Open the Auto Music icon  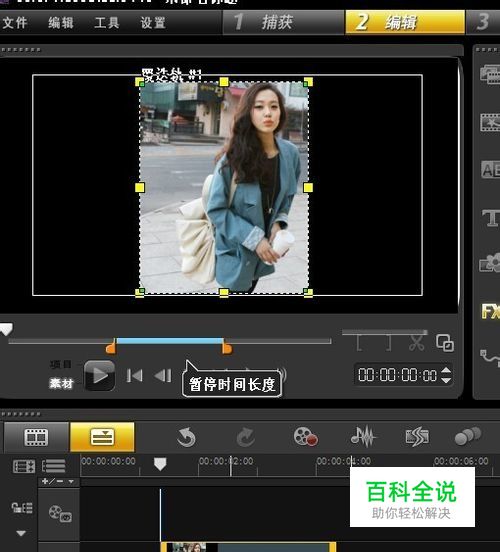tap(417, 437)
